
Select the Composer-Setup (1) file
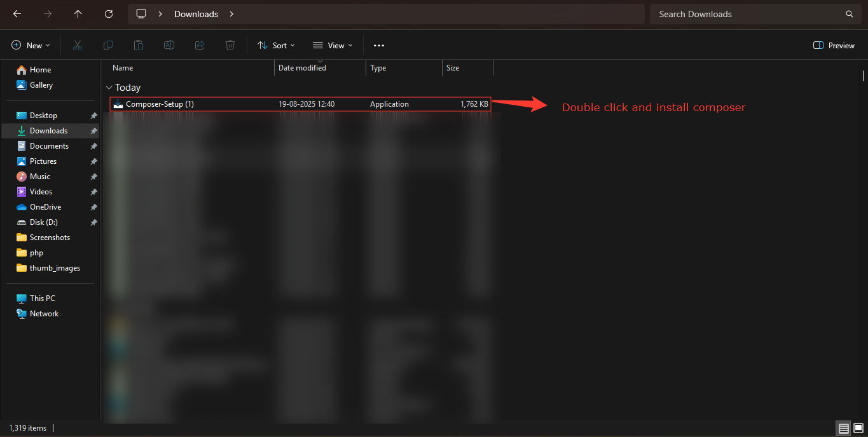301,104
